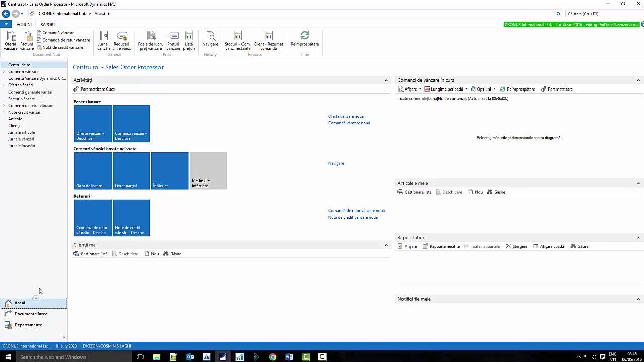Open Jurnale încasări in navigation pane
Viewport: 644px width, 362px height.
pos(21,146)
